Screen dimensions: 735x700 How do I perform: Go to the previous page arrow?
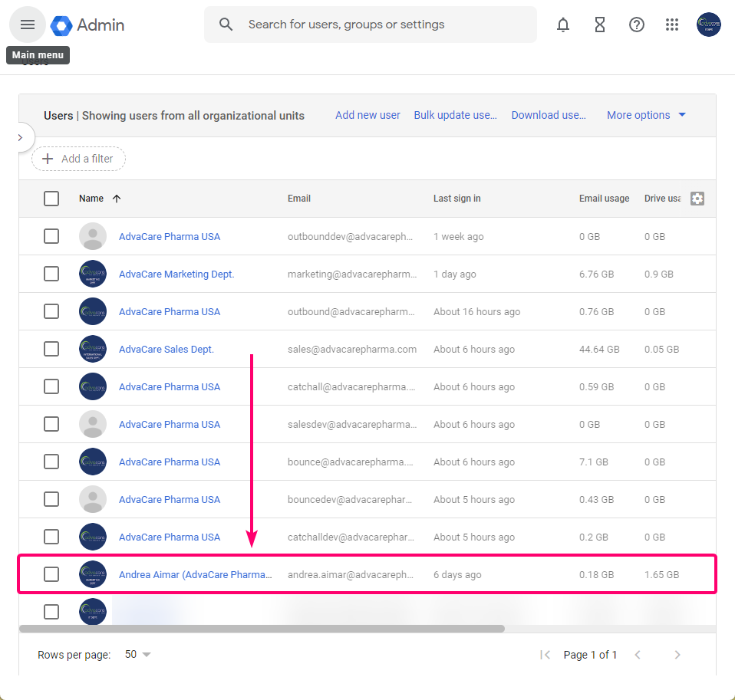638,655
